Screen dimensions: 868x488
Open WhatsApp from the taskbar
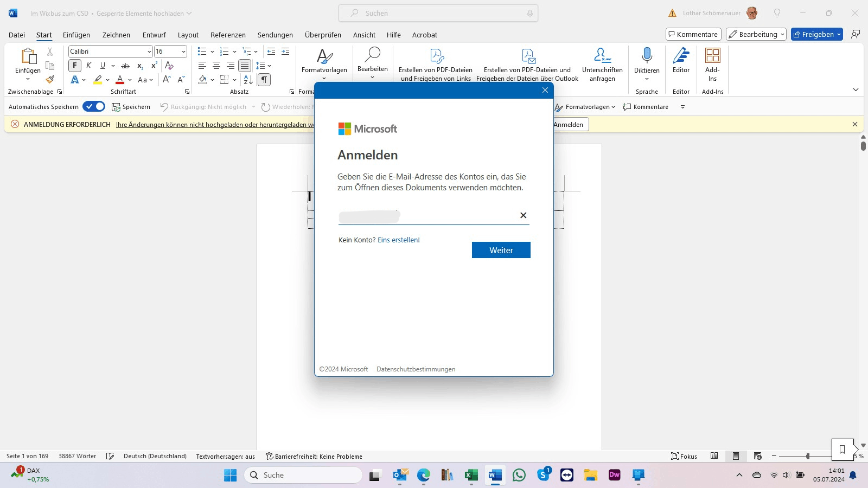click(x=519, y=476)
